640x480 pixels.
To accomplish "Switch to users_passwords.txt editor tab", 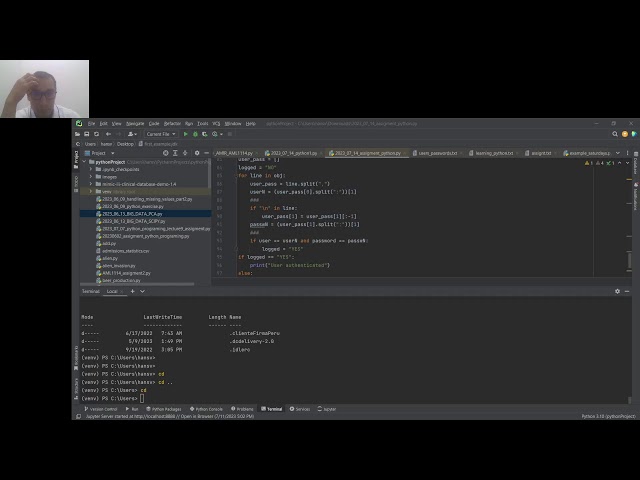I will tap(438, 153).
